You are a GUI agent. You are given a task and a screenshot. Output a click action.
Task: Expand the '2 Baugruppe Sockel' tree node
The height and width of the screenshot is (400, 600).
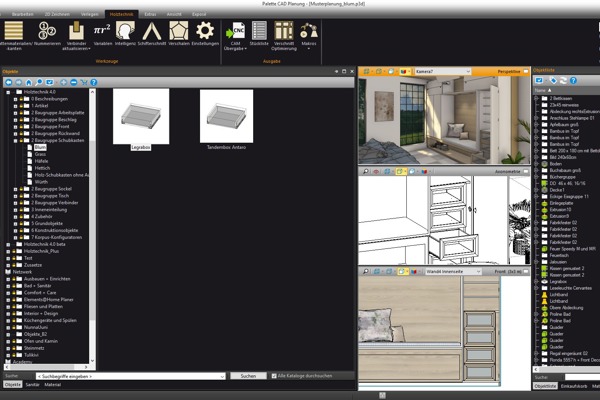(x=17, y=187)
